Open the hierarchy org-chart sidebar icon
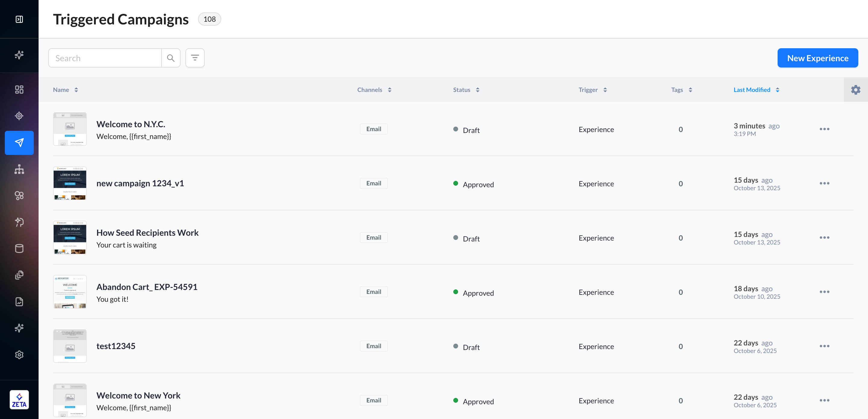 (x=19, y=169)
